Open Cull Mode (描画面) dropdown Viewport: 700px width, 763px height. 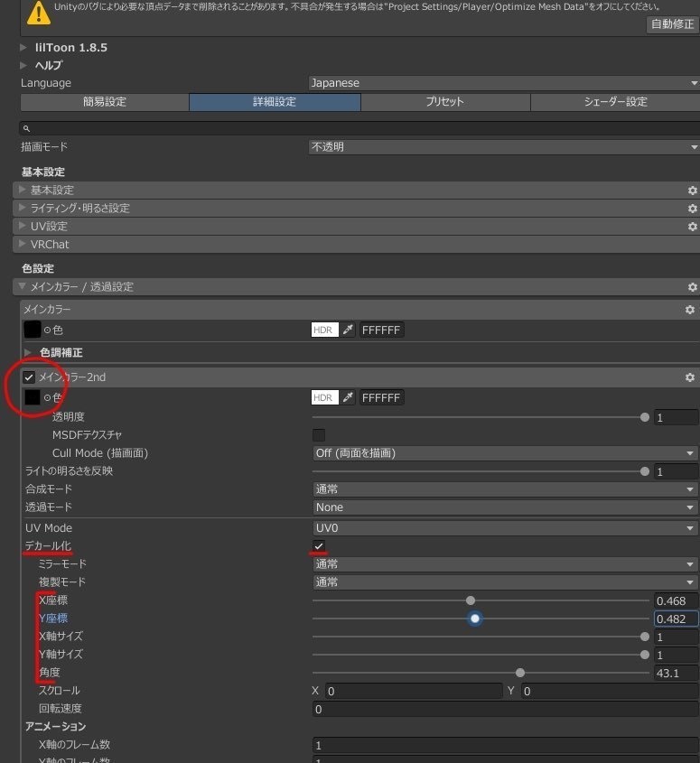point(505,453)
